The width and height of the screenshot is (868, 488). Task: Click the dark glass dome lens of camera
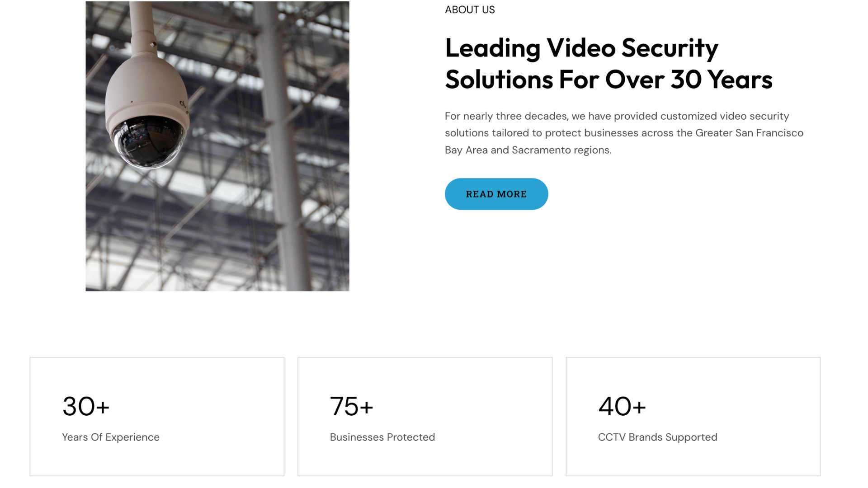click(148, 141)
